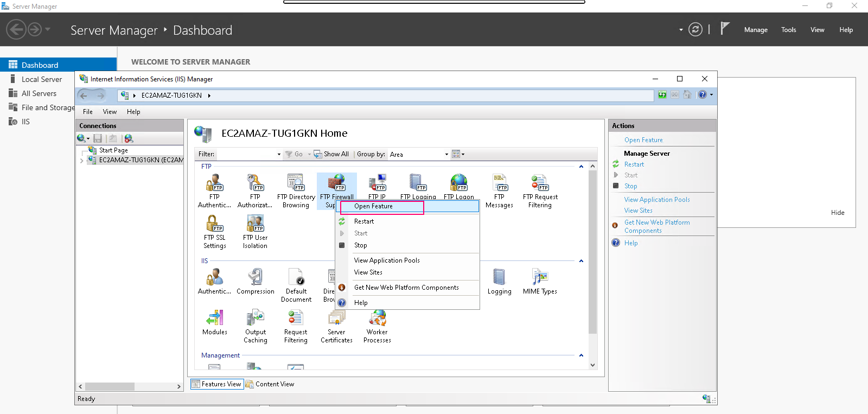Choose Help in context menu

pyautogui.click(x=407, y=303)
